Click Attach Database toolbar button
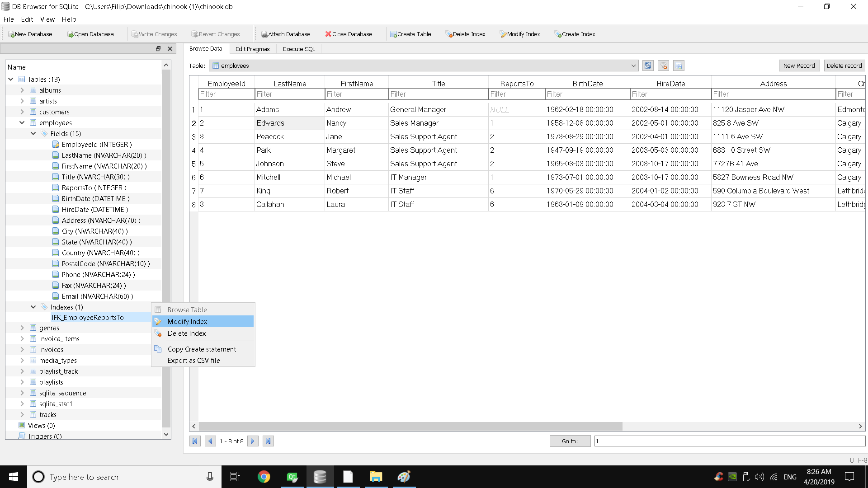 (286, 34)
